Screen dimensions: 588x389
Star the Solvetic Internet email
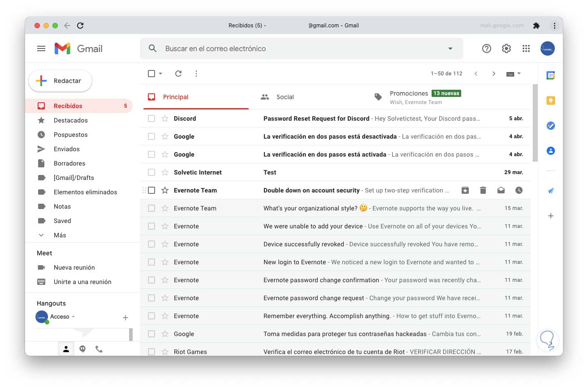point(165,172)
